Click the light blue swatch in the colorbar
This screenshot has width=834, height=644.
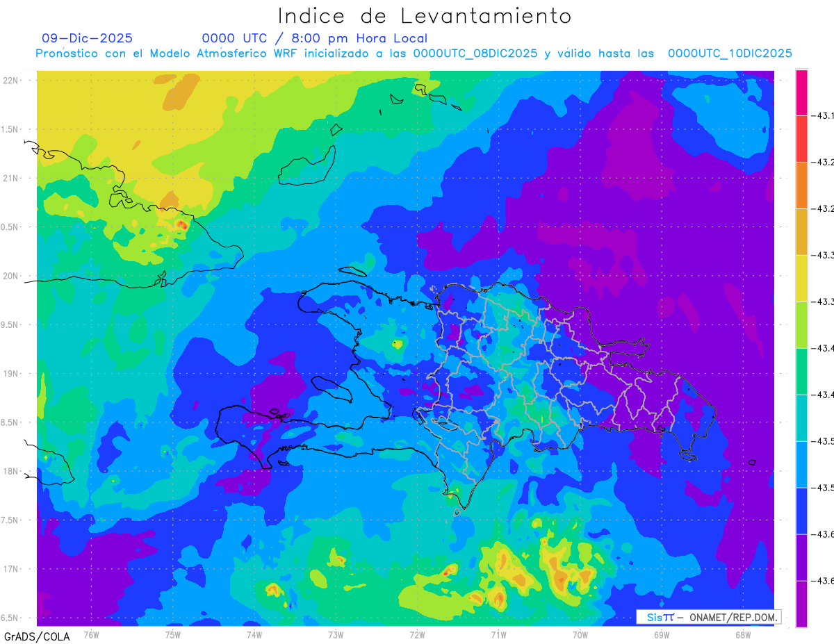(801, 465)
